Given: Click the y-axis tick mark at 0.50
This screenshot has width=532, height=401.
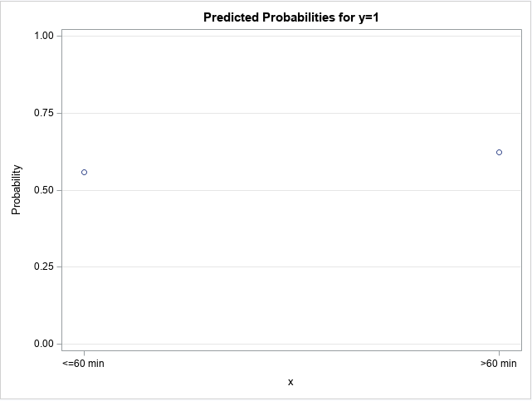Looking at the screenshot, I should click(x=60, y=190).
